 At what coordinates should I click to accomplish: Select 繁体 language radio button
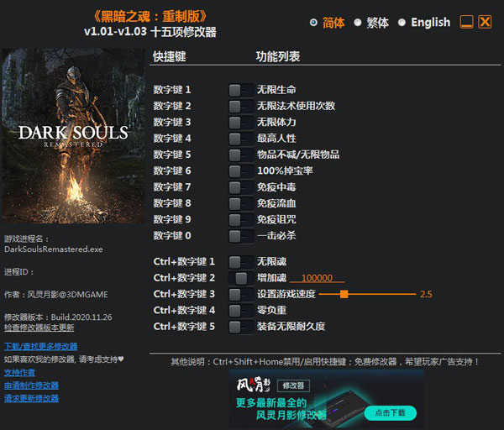coord(358,23)
